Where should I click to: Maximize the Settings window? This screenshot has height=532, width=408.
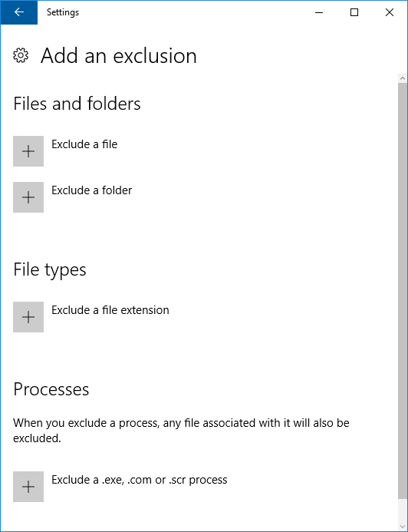point(354,12)
